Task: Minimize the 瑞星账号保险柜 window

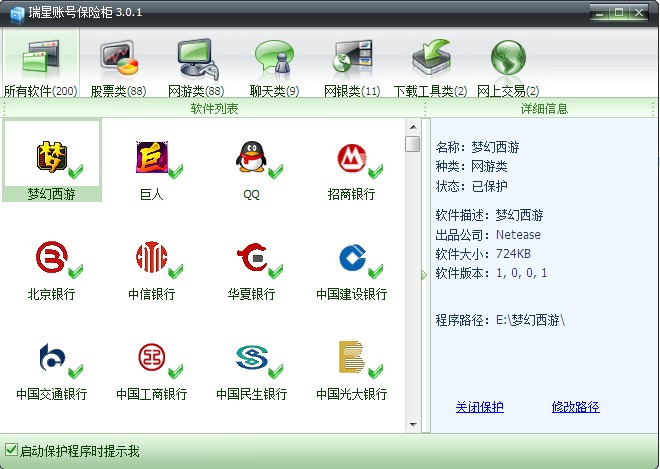Action: pyautogui.click(x=600, y=13)
